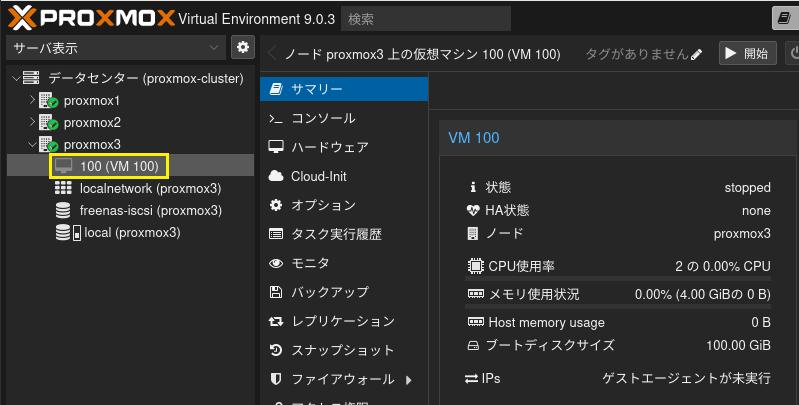This screenshot has width=799, height=405.
Task: Select データセンター (proxmox-cluster)
Action: pyautogui.click(x=146, y=78)
